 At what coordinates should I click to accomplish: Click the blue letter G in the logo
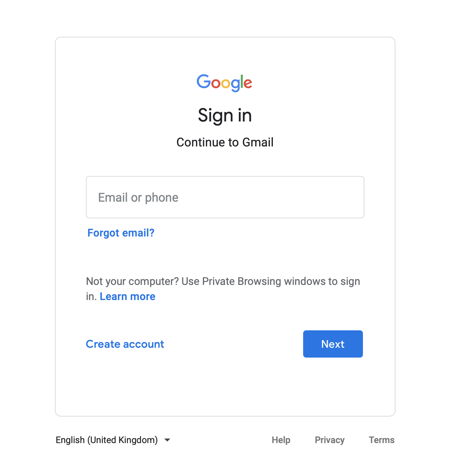point(204,81)
